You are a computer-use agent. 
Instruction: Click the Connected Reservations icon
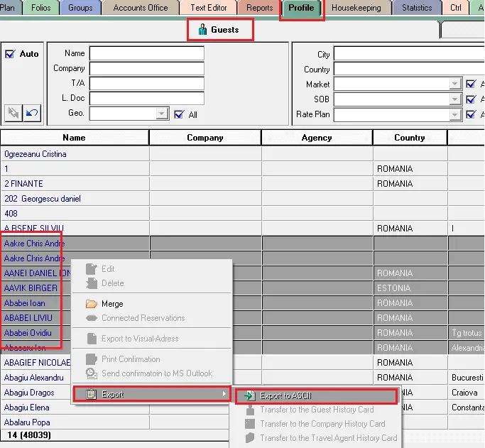(x=91, y=318)
